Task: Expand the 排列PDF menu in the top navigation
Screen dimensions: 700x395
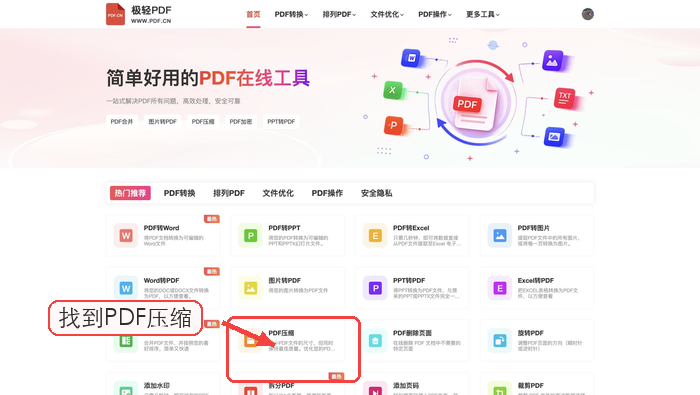Action: click(339, 14)
